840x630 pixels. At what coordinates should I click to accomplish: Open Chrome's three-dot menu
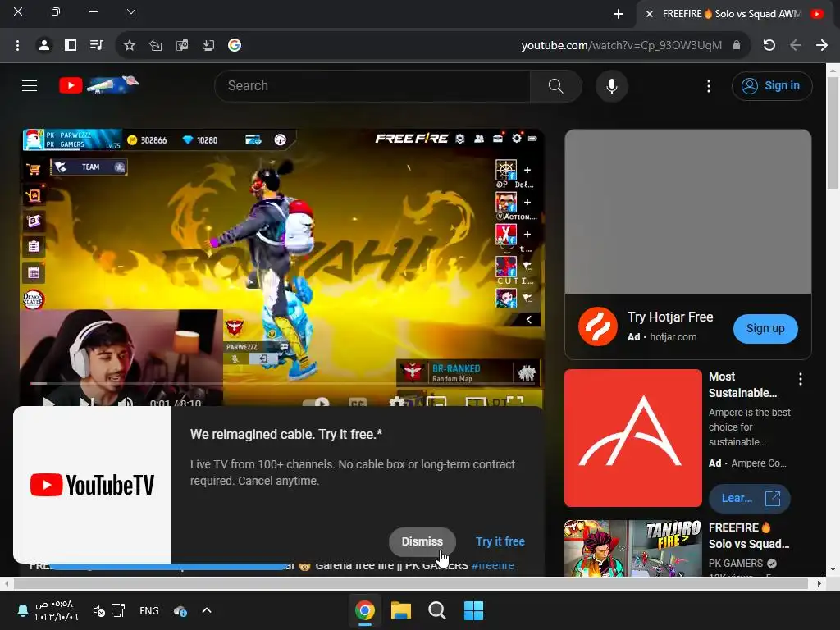18,46
